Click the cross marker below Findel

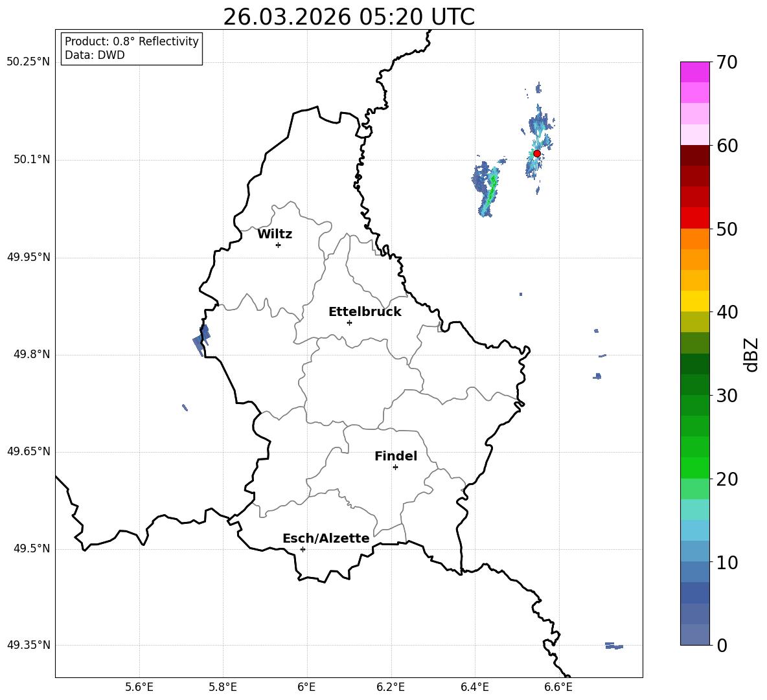click(x=395, y=468)
